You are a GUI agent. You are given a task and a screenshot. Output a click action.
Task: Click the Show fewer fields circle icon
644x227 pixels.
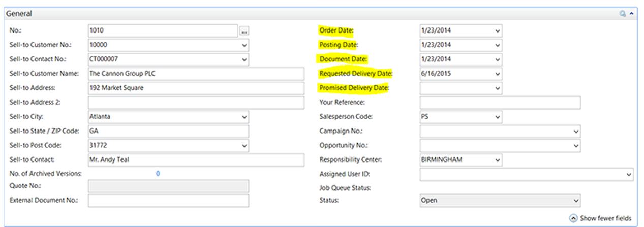click(x=573, y=218)
